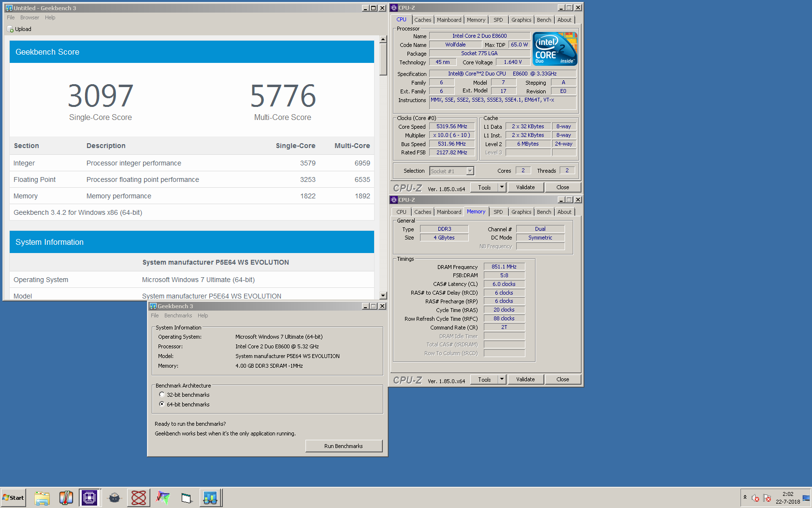Switch to CPU tab in lower CPU-Z window
Screen dimensions: 812x508
pyautogui.click(x=402, y=212)
